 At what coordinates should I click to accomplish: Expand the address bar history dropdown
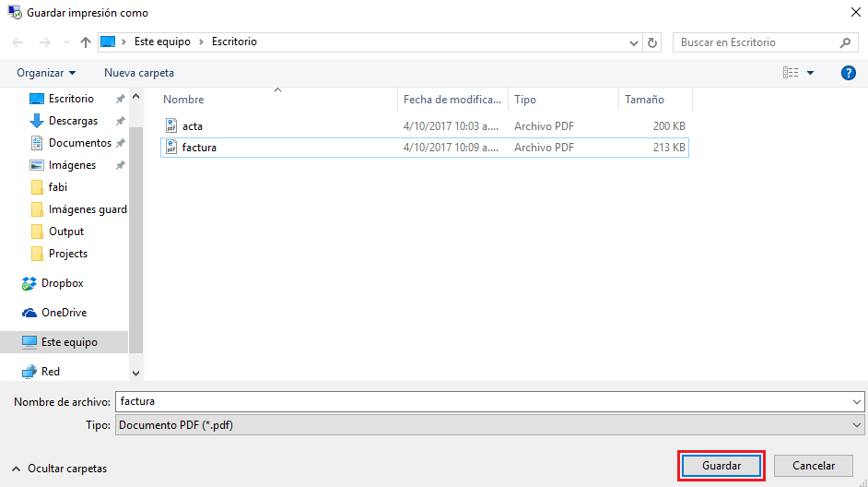click(x=634, y=42)
